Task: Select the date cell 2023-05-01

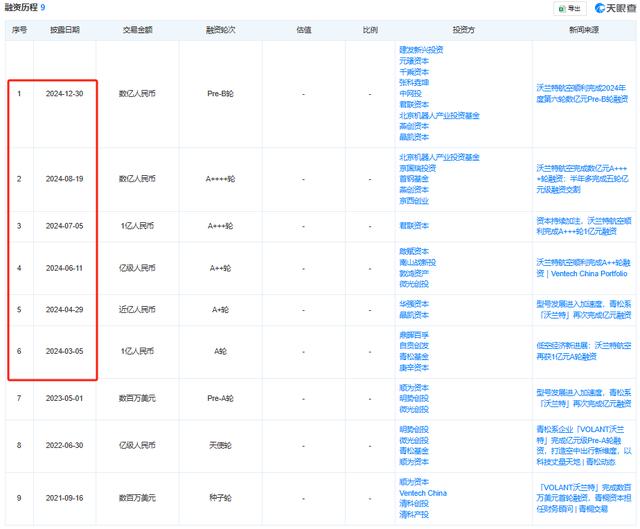Action: (64, 398)
